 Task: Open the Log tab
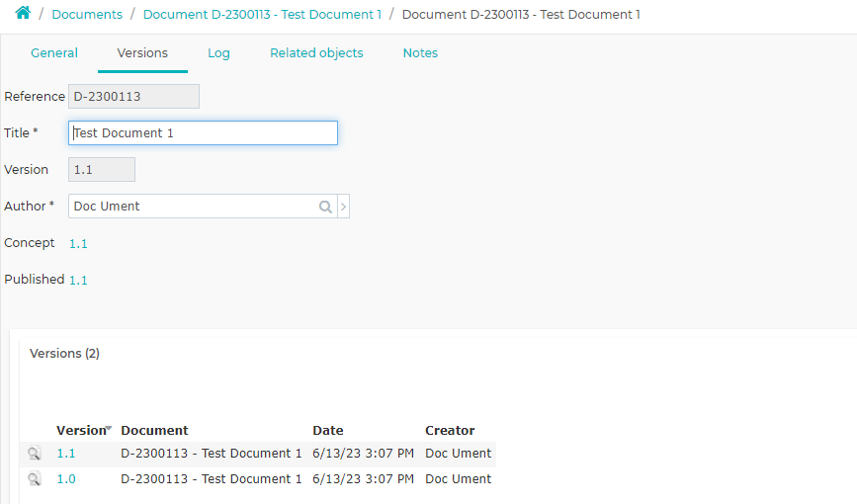coord(218,53)
